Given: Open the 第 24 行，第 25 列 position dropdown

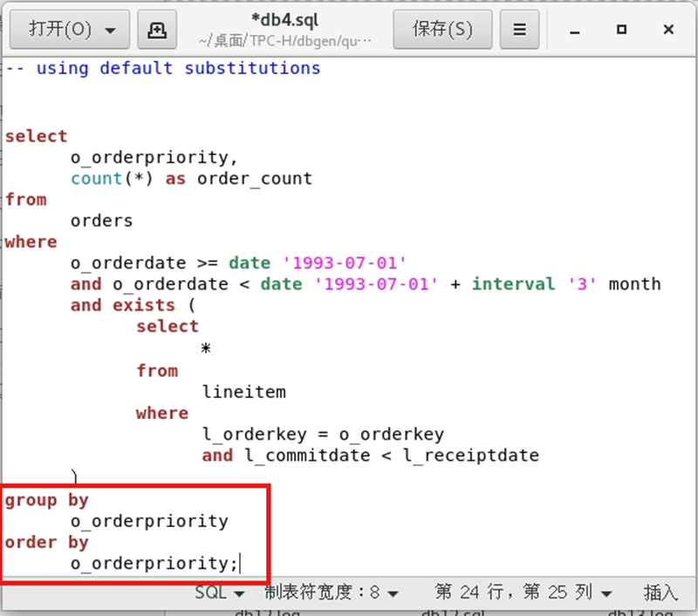Looking at the screenshot, I should [x=523, y=592].
